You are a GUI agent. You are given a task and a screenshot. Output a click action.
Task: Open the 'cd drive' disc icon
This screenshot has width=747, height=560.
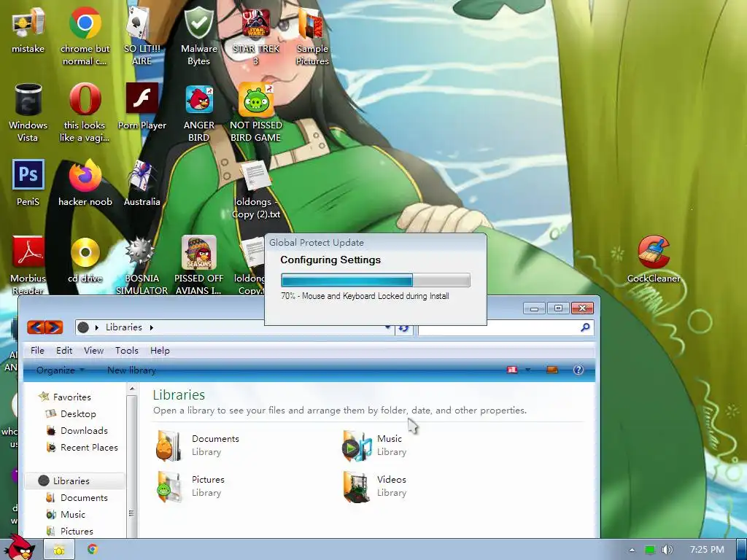(x=85, y=260)
